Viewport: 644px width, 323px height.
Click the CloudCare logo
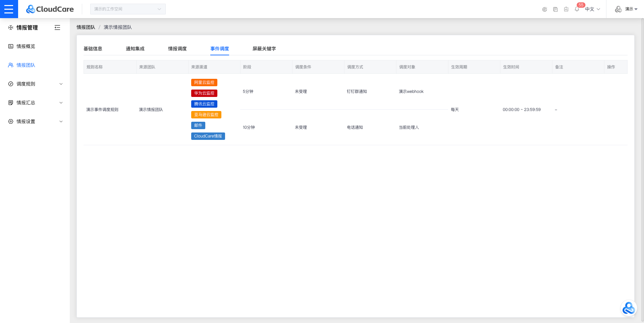50,9
